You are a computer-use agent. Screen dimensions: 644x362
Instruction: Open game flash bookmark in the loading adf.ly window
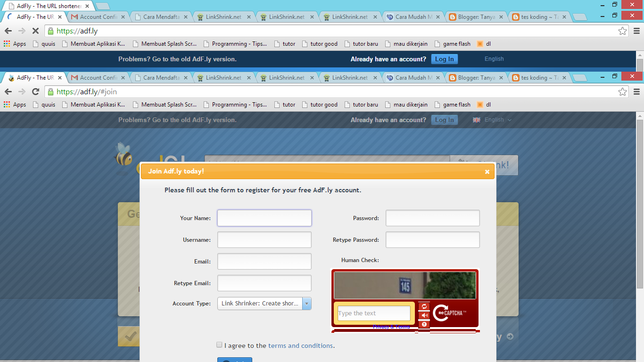click(452, 44)
